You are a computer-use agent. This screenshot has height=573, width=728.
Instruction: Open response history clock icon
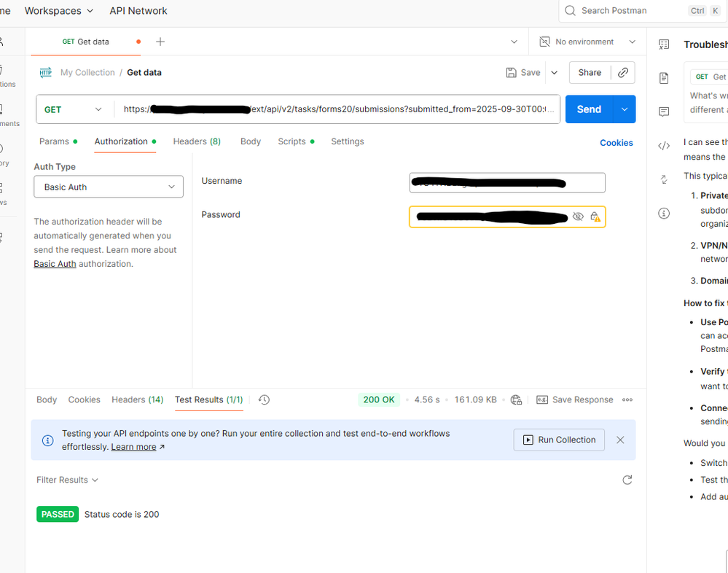click(x=264, y=399)
